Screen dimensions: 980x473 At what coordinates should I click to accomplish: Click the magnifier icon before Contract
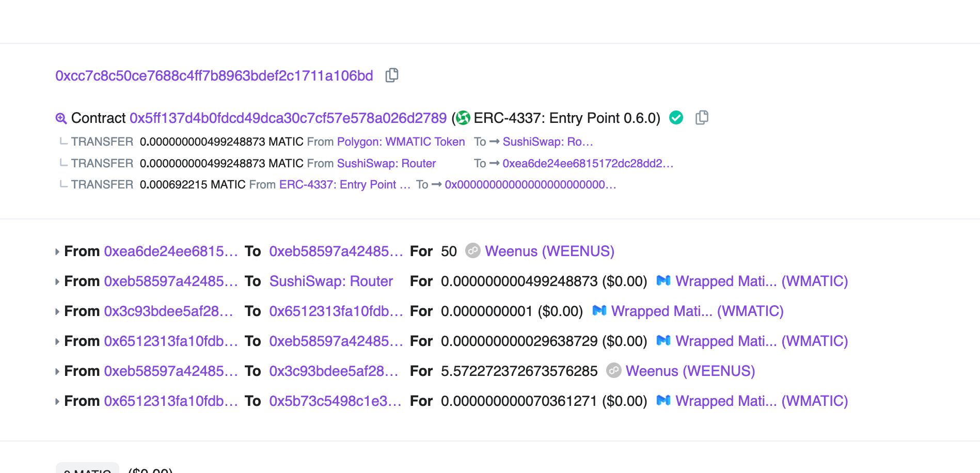[x=61, y=118]
